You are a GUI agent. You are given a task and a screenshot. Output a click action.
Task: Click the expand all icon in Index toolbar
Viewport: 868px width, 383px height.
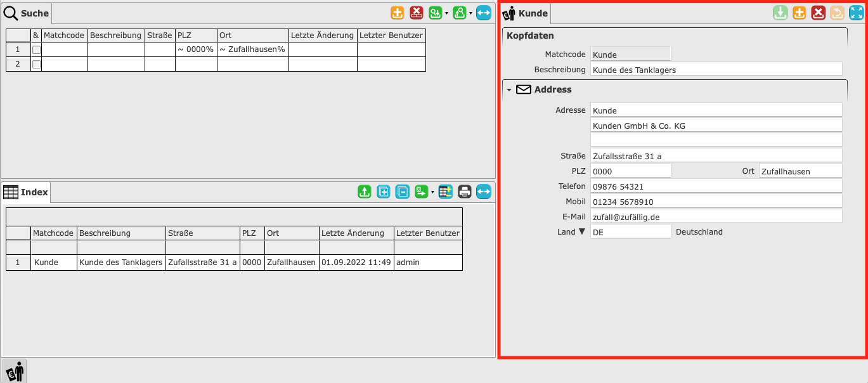tap(384, 191)
